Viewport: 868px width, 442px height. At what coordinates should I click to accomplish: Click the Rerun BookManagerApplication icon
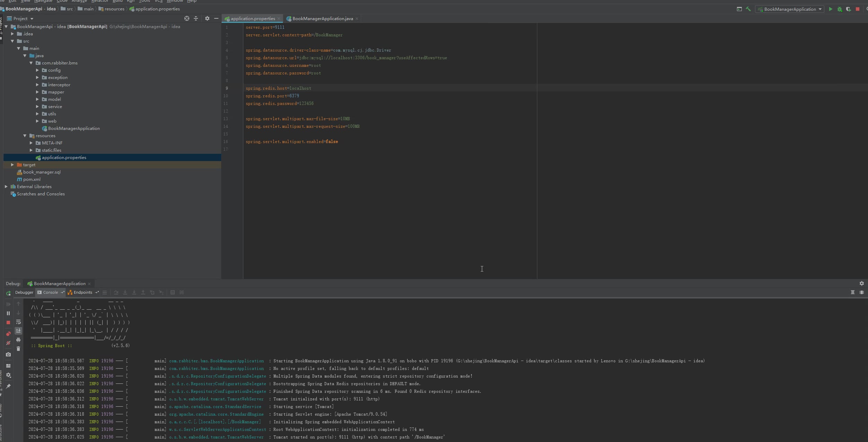pos(8,293)
